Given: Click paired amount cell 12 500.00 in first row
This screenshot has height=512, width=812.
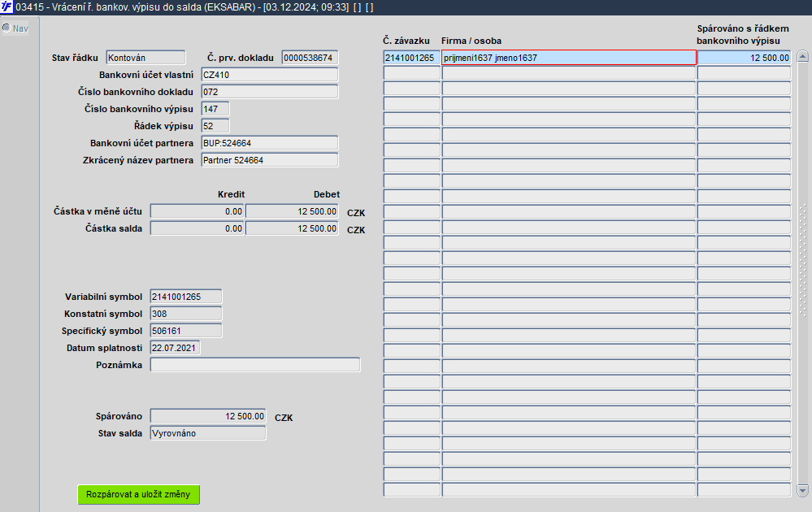Looking at the screenshot, I should (x=745, y=58).
